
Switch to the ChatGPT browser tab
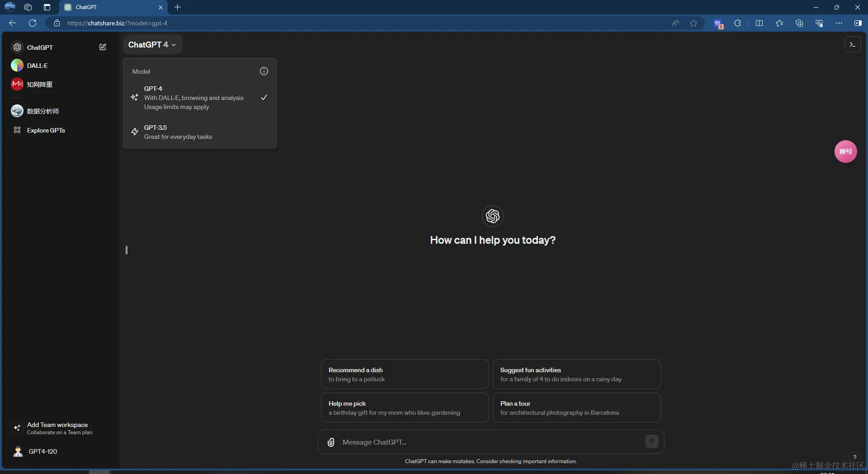click(113, 7)
